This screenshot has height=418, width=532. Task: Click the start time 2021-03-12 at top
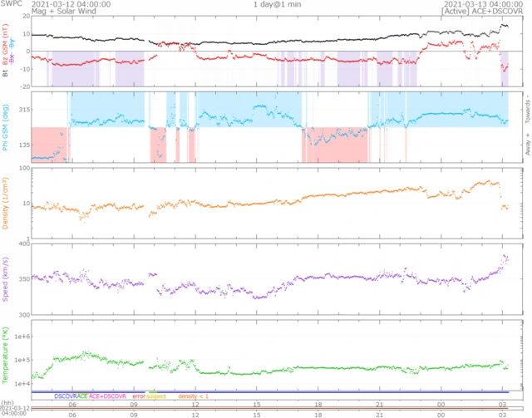coord(66,5)
